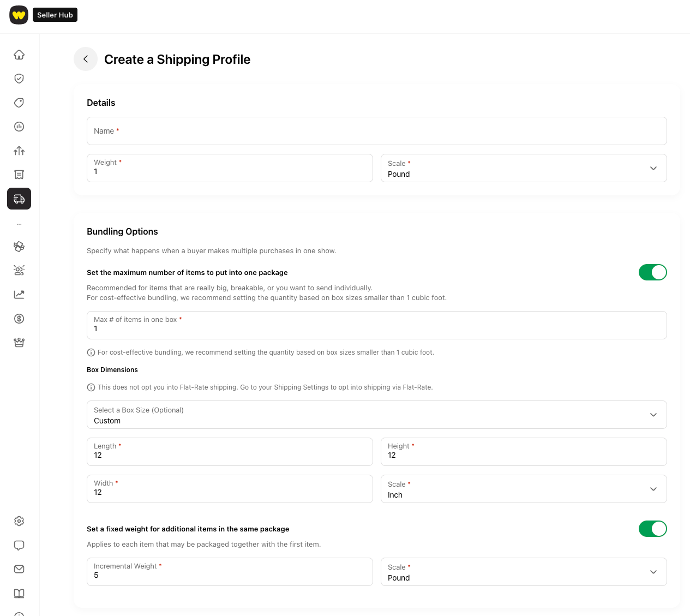Click the settings gear in the sidebar
690x616 pixels.
pos(19,521)
